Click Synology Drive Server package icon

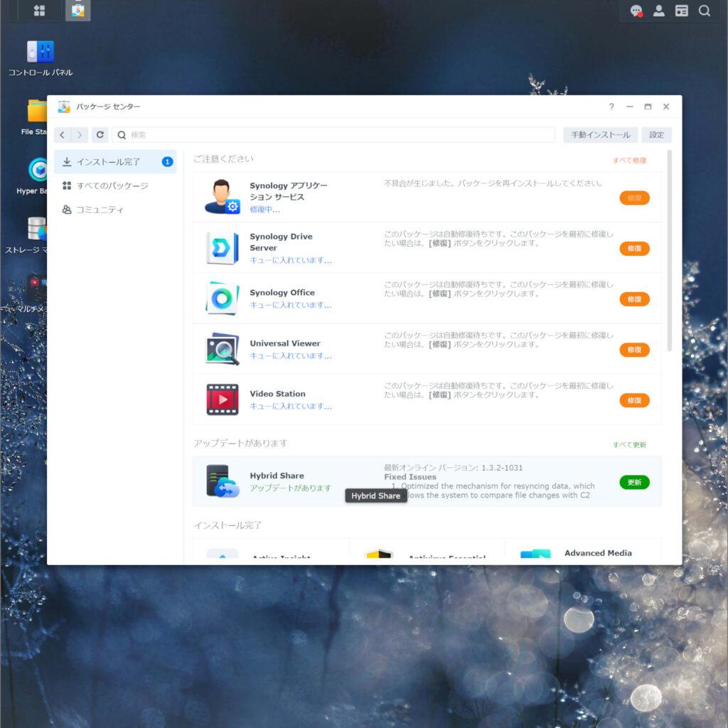point(223,248)
